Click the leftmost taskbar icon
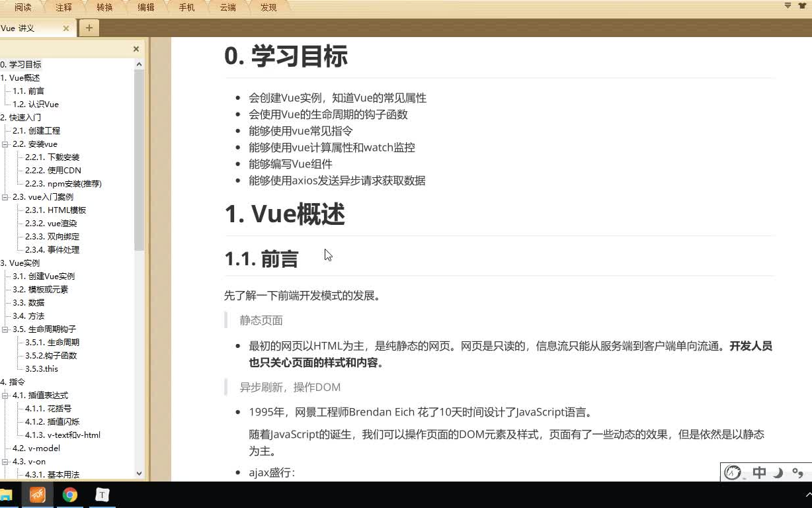This screenshot has height=508, width=812. click(7, 494)
